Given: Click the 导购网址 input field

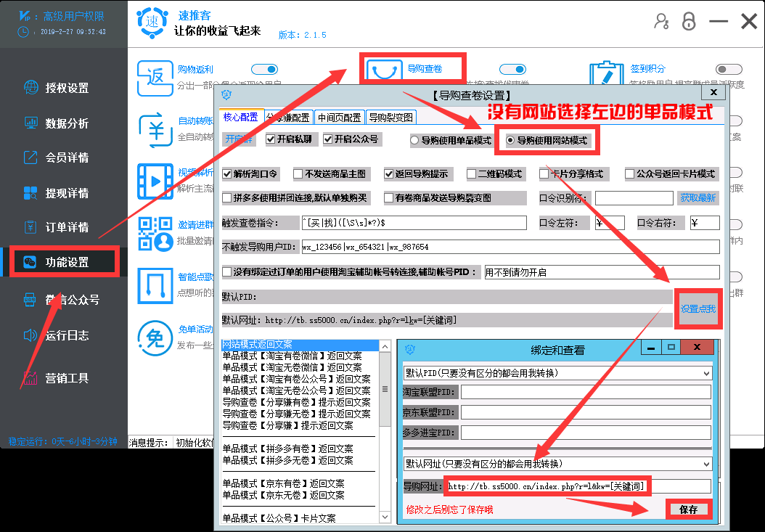Looking at the screenshot, I should tap(546, 486).
